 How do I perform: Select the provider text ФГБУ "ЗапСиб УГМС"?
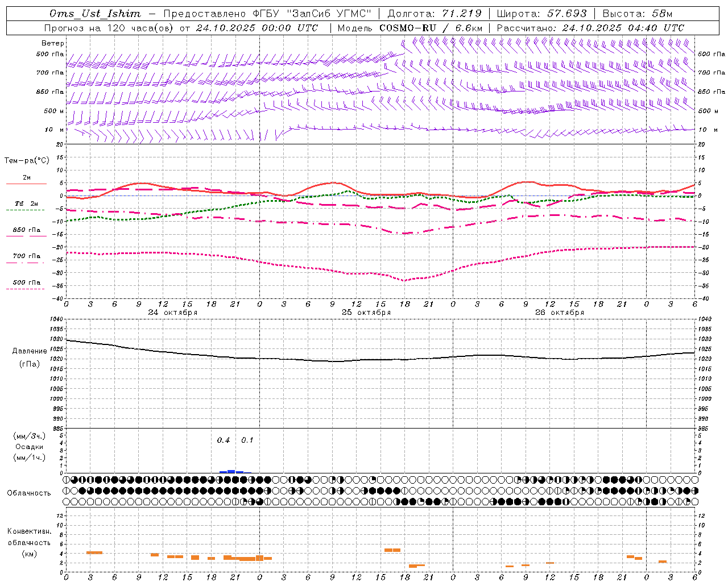(x=311, y=14)
